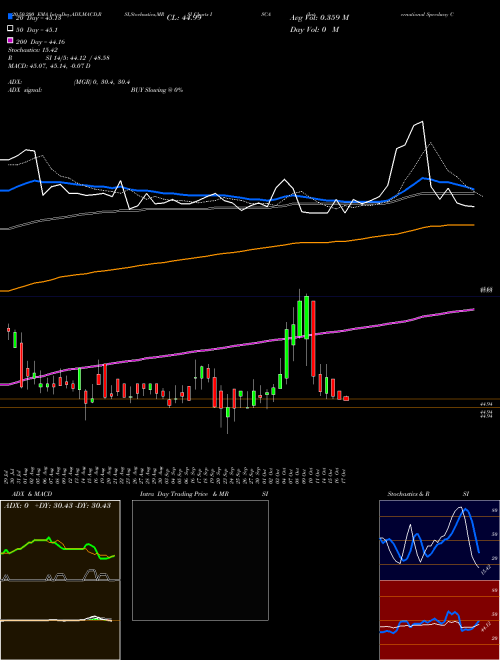The height and width of the screenshot is (660, 500).
Task: Click the blue 20 Day EMA legend swatch
Action: [10, 17]
